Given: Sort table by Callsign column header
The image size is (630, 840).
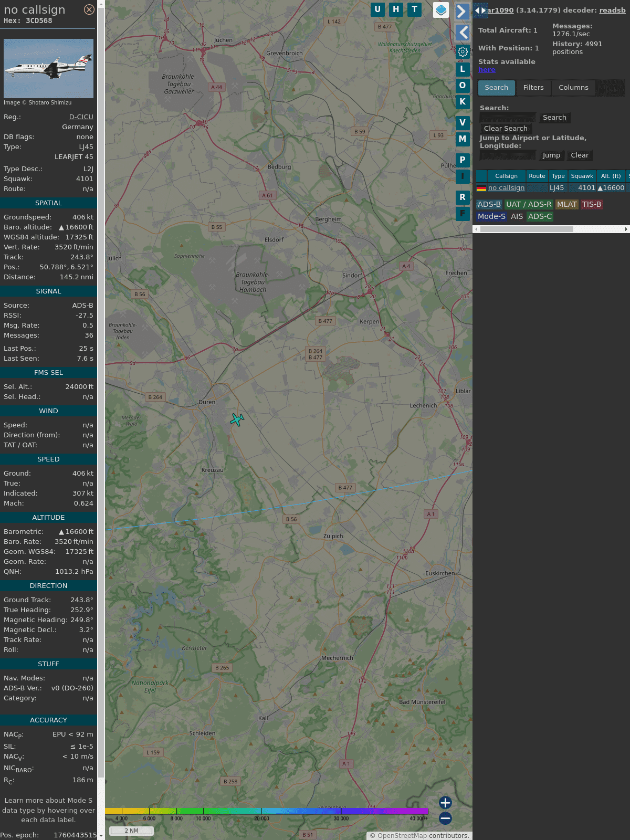Looking at the screenshot, I should tap(506, 176).
